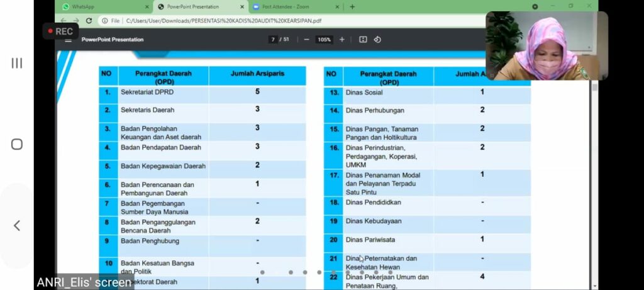Zoom out the PDF with minus icon

306,40
